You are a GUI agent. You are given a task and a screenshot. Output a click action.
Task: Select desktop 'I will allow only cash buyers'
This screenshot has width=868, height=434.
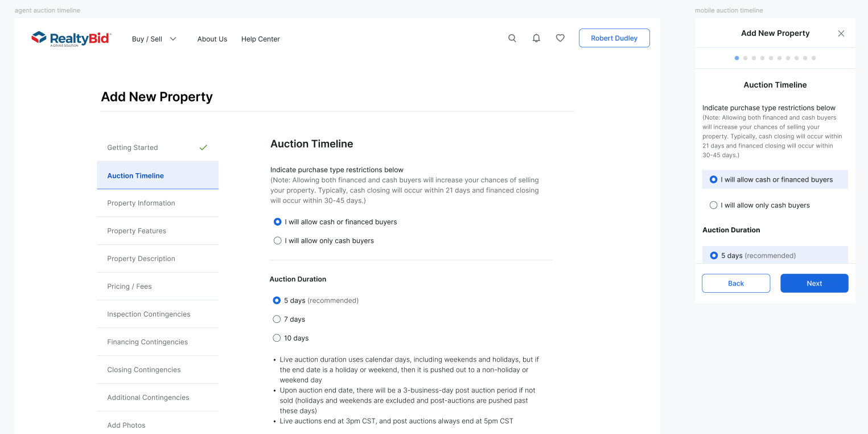(324, 241)
